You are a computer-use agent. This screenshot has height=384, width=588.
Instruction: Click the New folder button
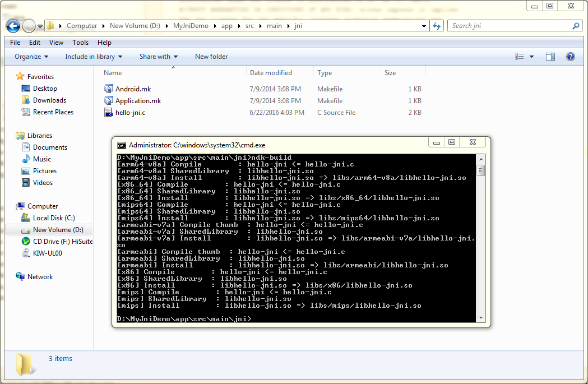(x=211, y=57)
